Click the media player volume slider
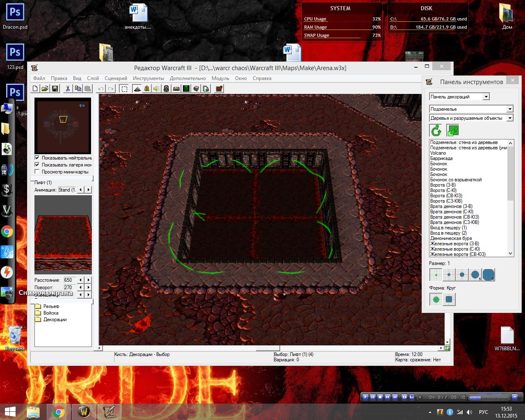525x420 pixels. click(x=490, y=397)
